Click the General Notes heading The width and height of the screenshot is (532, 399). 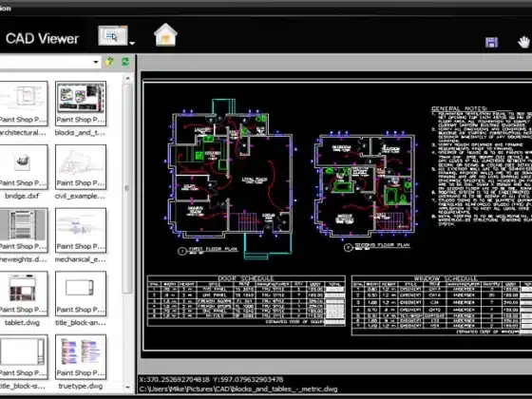460,108
